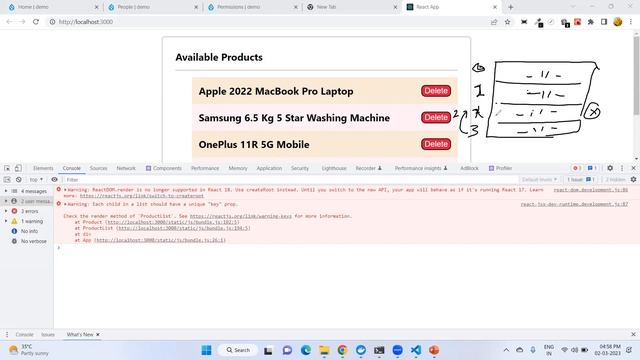Toggle the console sidebar visibility
The height and width of the screenshot is (360, 640).
7,180
